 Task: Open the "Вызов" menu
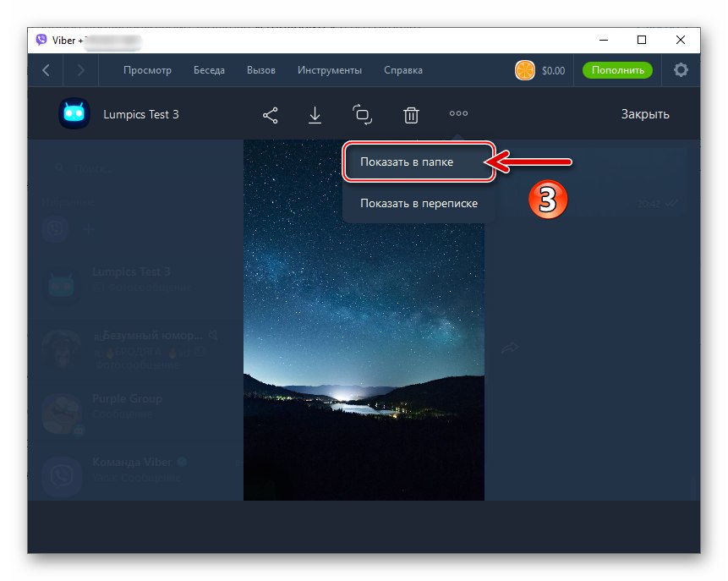click(261, 70)
